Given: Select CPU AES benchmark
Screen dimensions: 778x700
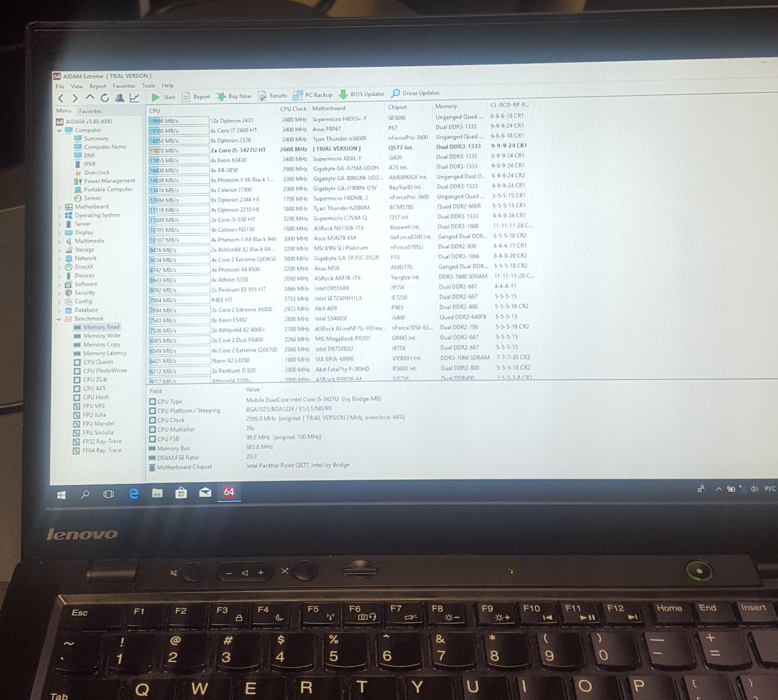Looking at the screenshot, I should pos(90,388).
